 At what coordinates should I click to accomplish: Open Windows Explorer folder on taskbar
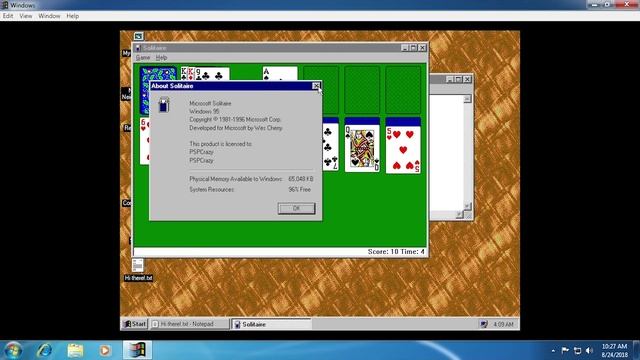75,350
